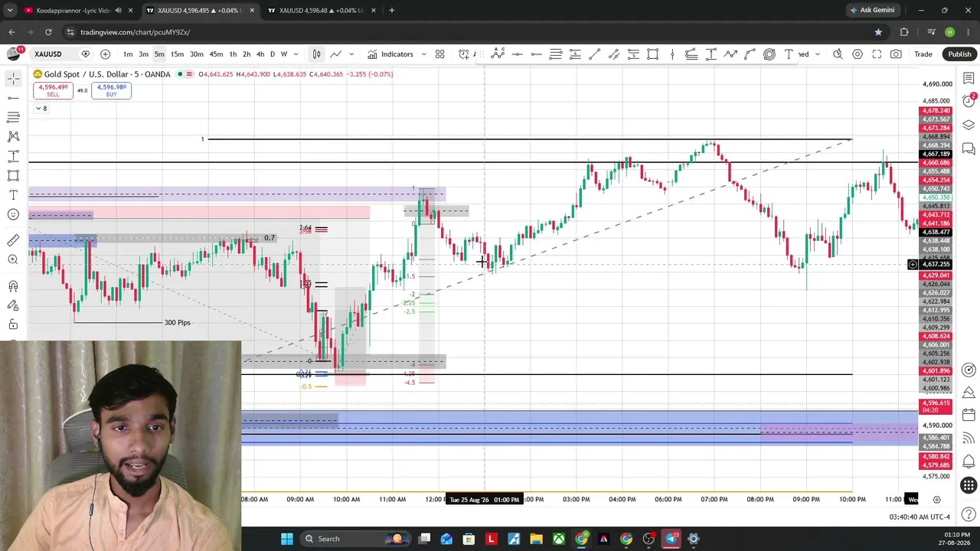Select the 15m timeframe
Image resolution: width=980 pixels, height=551 pixels.
click(x=177, y=54)
